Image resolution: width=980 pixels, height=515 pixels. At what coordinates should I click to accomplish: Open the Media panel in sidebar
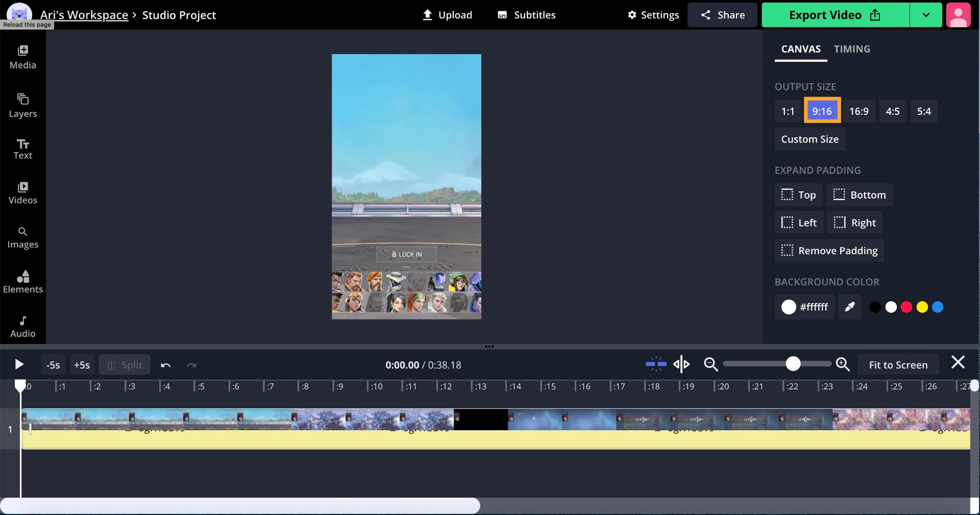pyautogui.click(x=23, y=57)
